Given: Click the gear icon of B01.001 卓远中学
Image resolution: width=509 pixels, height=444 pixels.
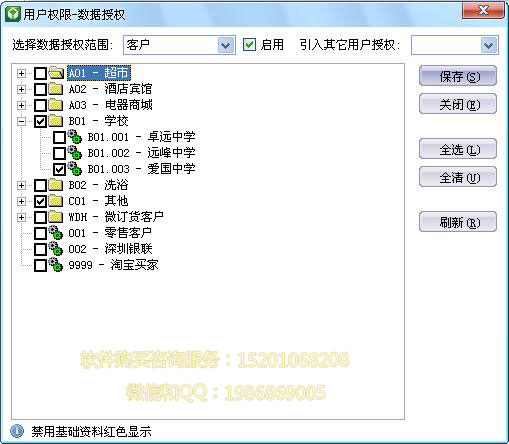Looking at the screenshot, I should pos(75,137).
